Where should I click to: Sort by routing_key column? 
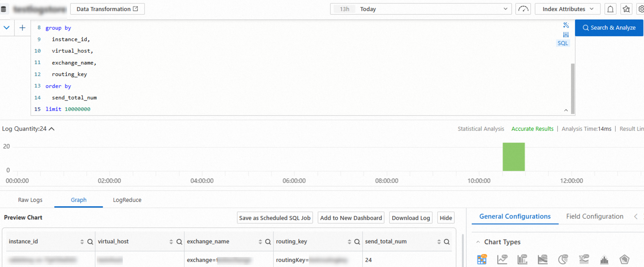349,242
